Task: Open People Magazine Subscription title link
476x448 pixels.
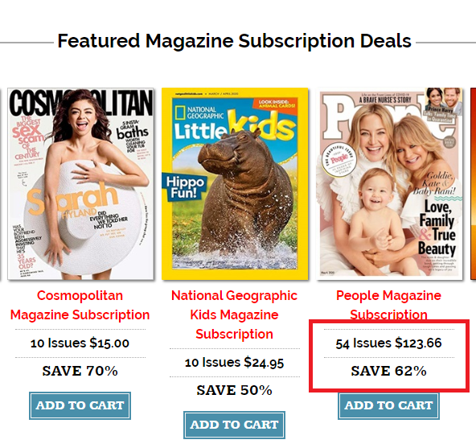Action: [388, 305]
